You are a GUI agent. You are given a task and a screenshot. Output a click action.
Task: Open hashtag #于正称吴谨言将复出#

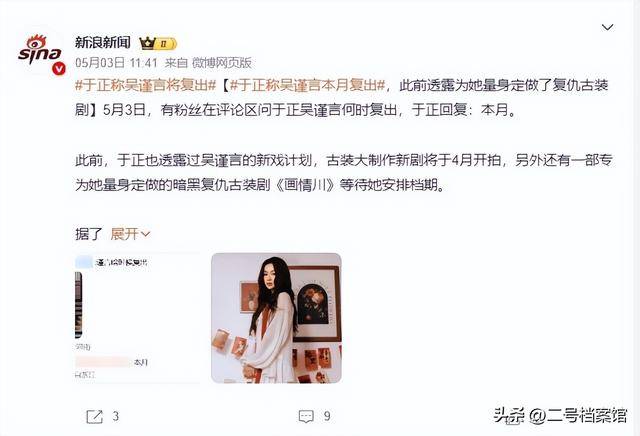[x=146, y=85]
